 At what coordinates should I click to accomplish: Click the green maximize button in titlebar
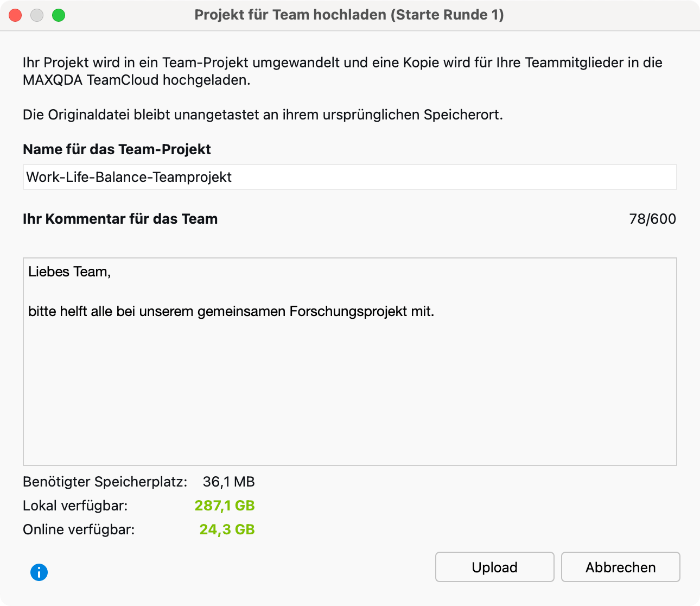tap(59, 15)
